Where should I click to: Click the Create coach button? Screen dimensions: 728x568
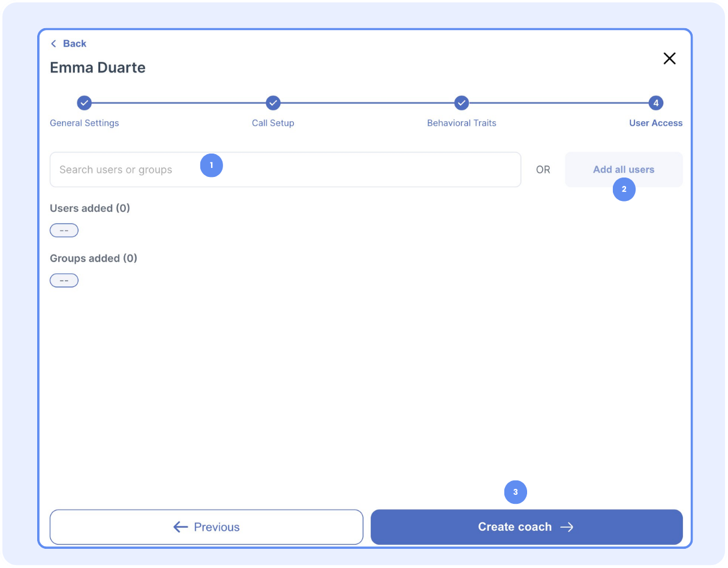point(526,527)
